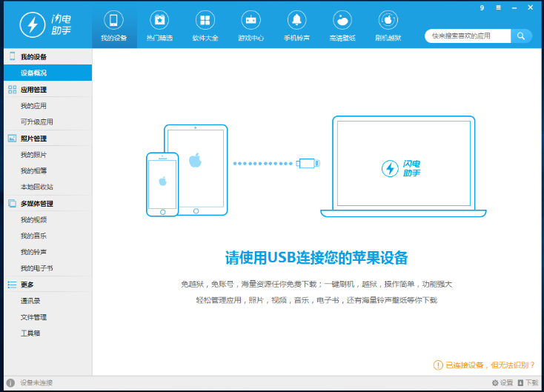Viewport: 544px width, 392px height.
Task: Click the 多媒体管理 sidebar header
Action: pos(36,204)
